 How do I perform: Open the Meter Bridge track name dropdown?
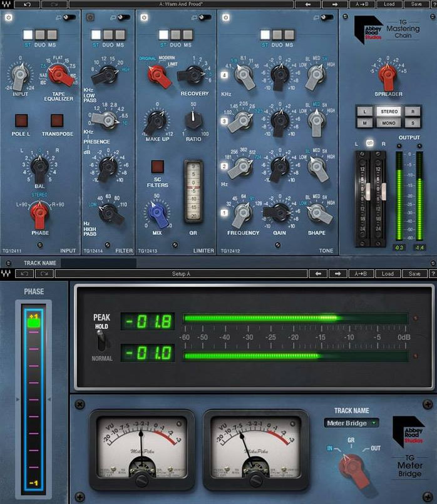coord(351,423)
